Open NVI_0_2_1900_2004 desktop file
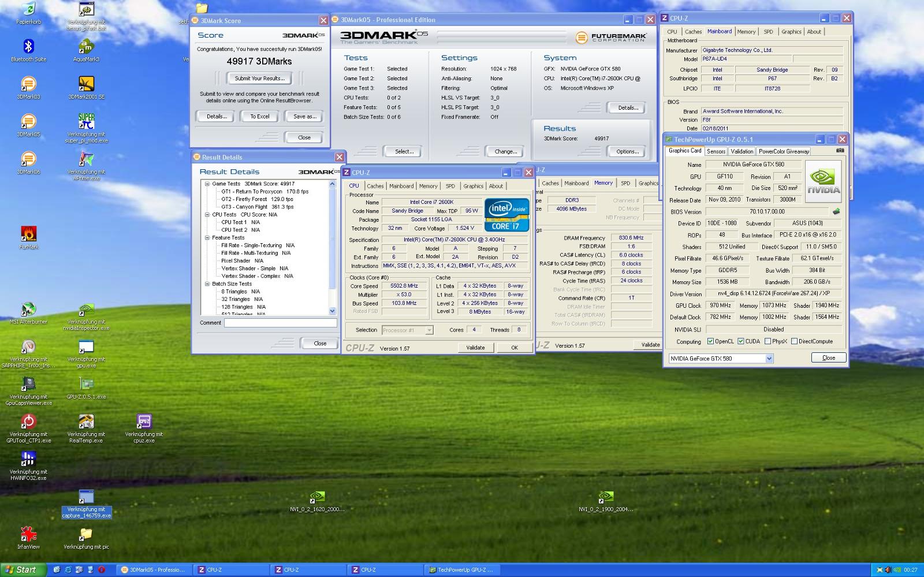This screenshot has height=577, width=924. tap(606, 497)
